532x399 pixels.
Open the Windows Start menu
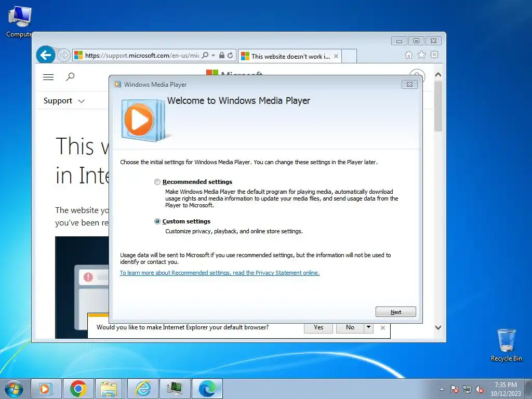pyautogui.click(x=14, y=389)
